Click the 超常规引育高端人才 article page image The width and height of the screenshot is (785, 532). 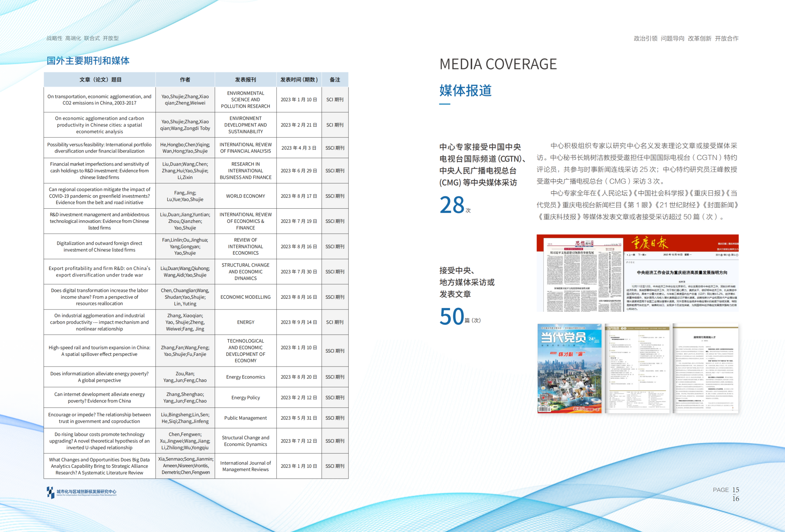(705, 368)
